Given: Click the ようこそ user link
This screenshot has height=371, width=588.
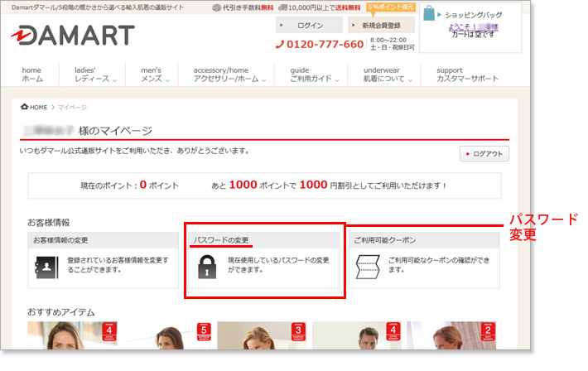Looking at the screenshot, I should tap(473, 26).
